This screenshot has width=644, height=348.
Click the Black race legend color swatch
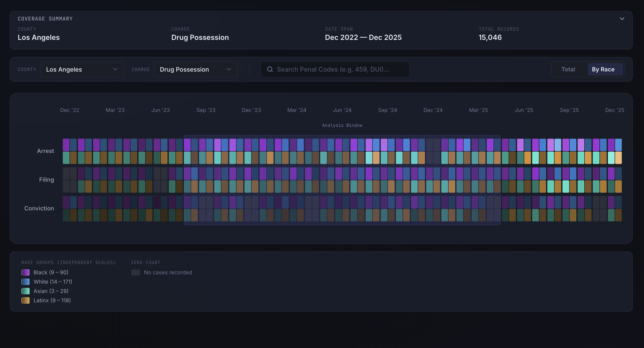(25, 272)
